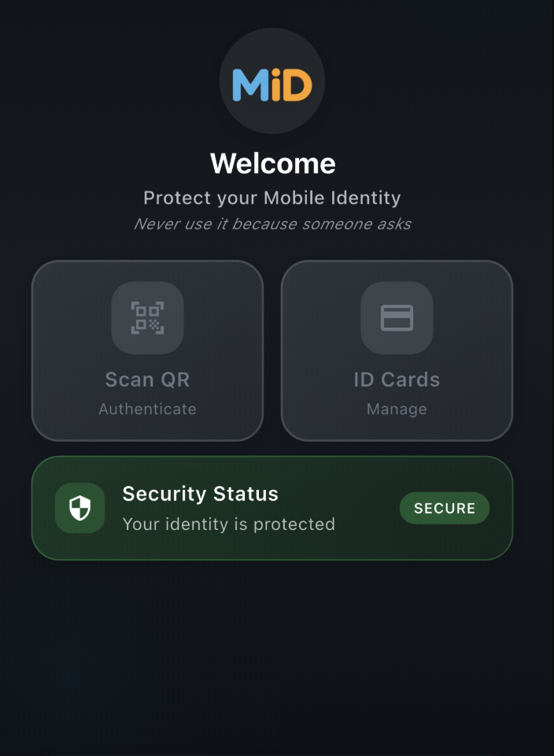Tap the ID card icon

397,317
